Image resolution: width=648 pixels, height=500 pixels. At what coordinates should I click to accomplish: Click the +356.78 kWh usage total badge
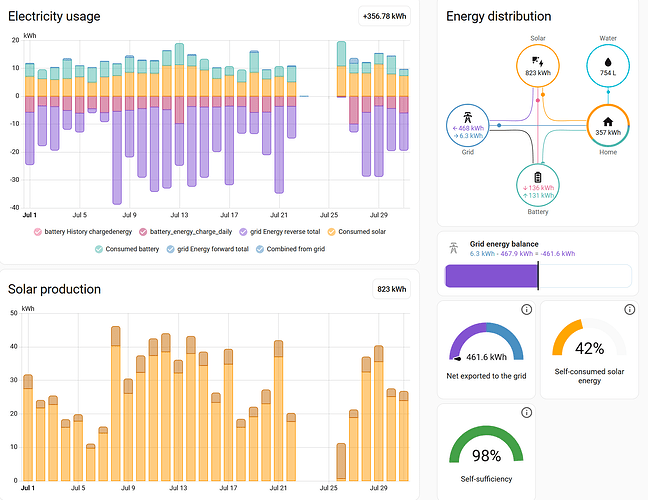[384, 17]
